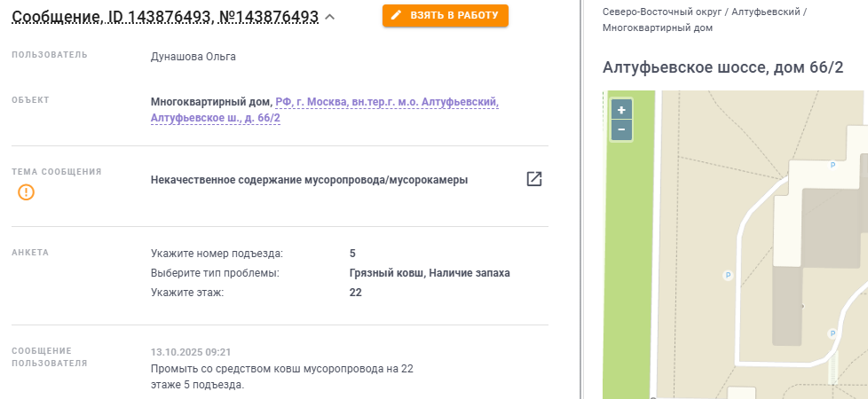Viewport: 868px width, 399px height.
Task: Click the map heading Алтуфьевское шоссе, дом 66/2
Action: click(722, 67)
